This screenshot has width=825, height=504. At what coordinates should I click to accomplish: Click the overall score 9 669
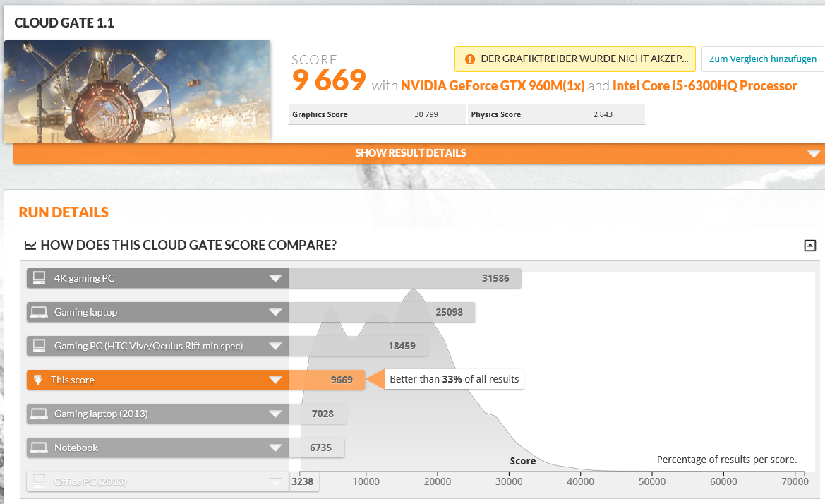(x=329, y=80)
